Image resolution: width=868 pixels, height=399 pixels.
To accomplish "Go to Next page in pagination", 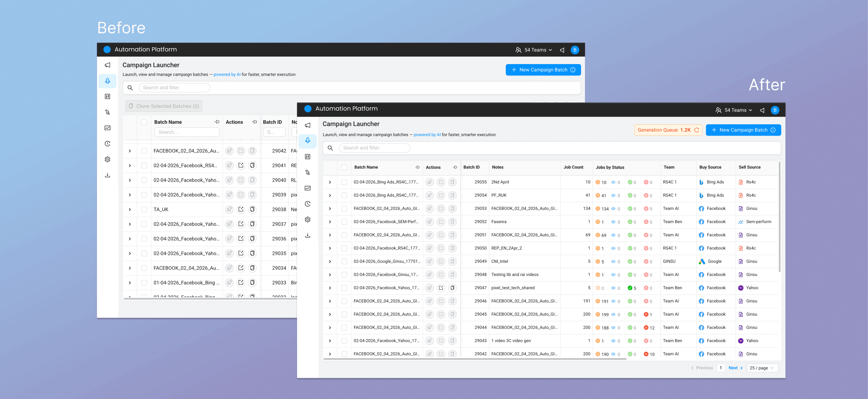I will click(735, 368).
